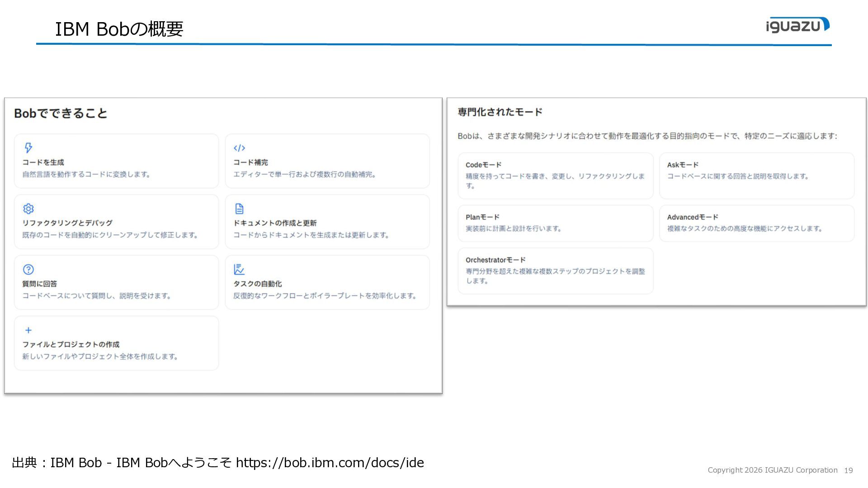Click the description 自然言語を動作するコードに変換します。

pyautogui.click(x=86, y=174)
